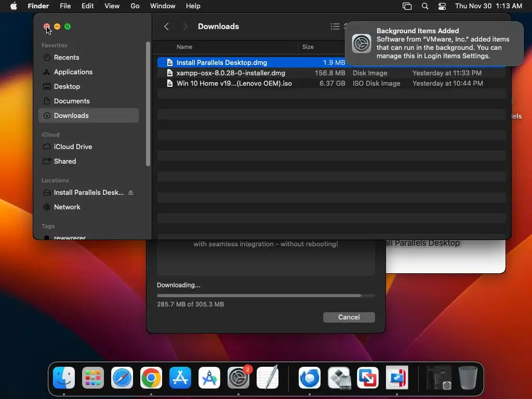532x399 pixels.
Task: Go back in Finder window
Action: [166, 26]
